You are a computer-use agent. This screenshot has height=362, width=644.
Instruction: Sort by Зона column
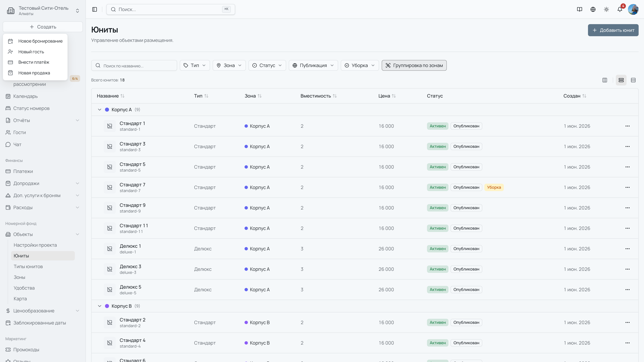click(253, 96)
